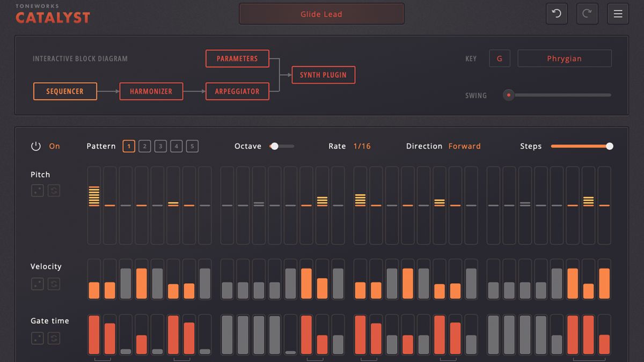This screenshot has width=644, height=362.
Task: Randomize the Pitch lane with dice icon
Action: (x=37, y=190)
